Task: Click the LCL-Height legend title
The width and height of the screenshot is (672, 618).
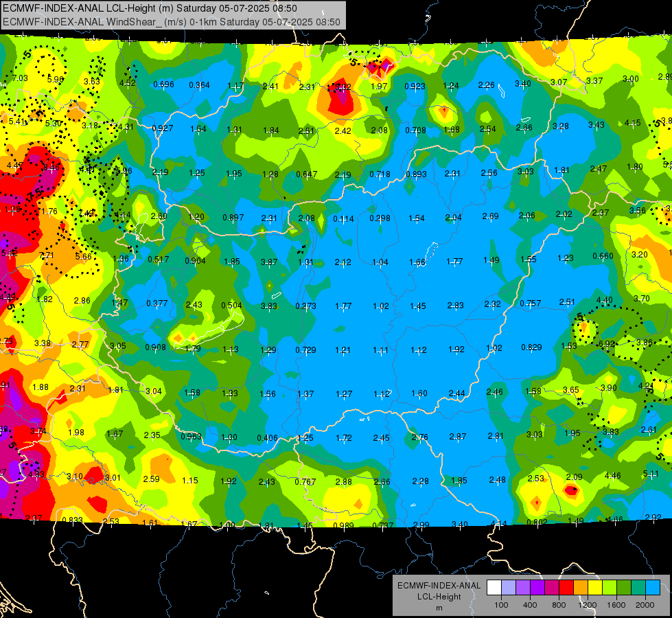Action: [439, 597]
